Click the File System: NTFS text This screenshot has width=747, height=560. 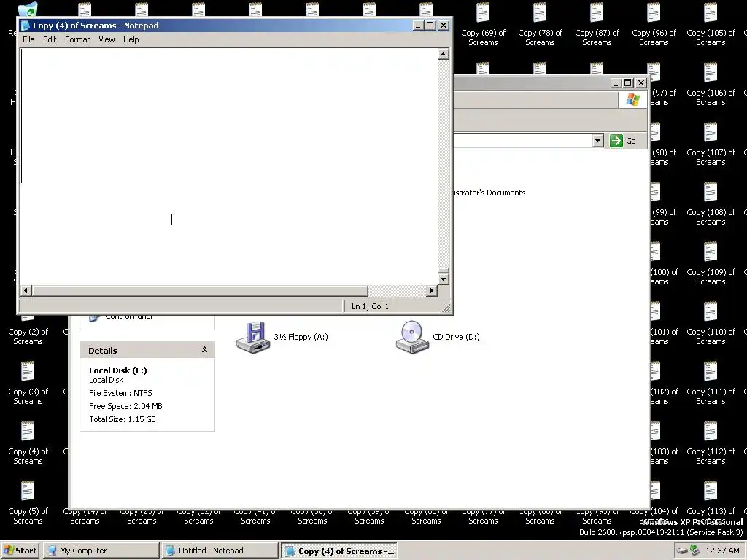click(x=120, y=393)
